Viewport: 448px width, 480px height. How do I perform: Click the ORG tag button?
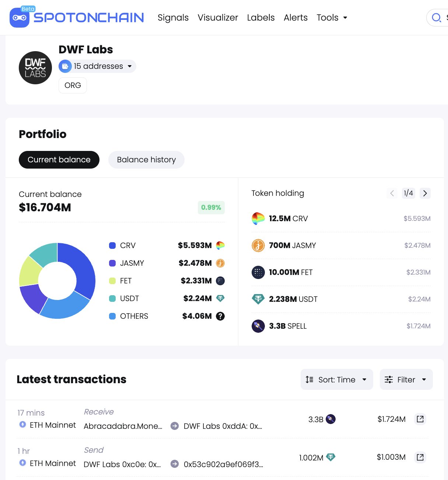coord(73,85)
